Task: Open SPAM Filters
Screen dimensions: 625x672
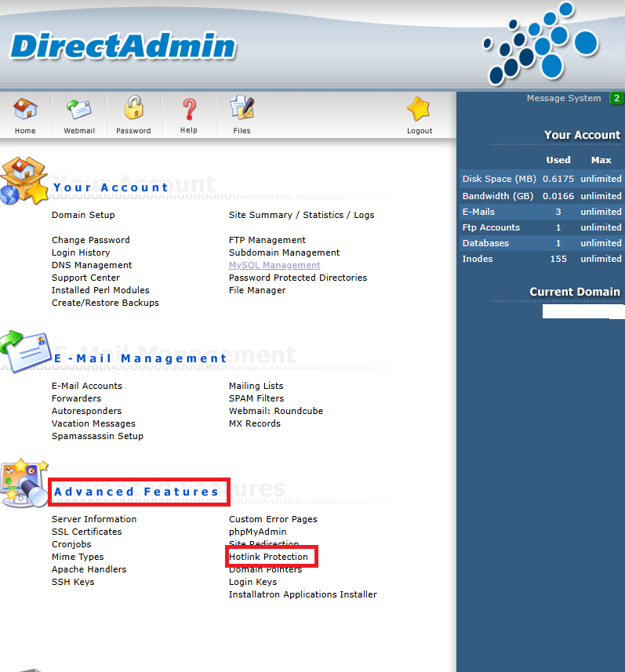Action: coord(256,398)
